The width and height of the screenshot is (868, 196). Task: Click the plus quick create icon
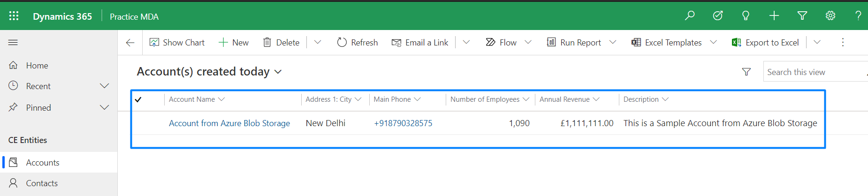[x=774, y=16]
